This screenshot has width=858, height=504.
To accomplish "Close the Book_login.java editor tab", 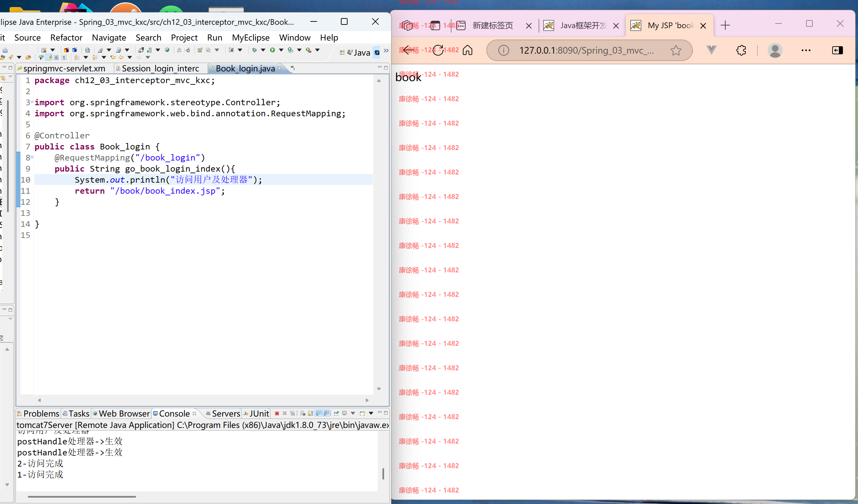I will 280,68.
